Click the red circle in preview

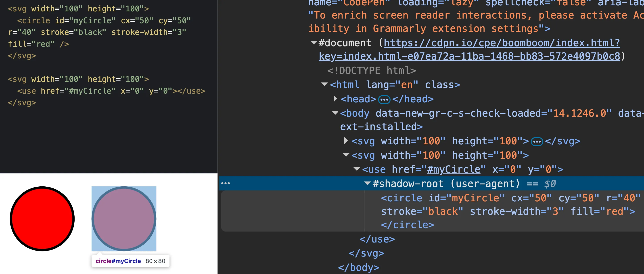tap(42, 218)
